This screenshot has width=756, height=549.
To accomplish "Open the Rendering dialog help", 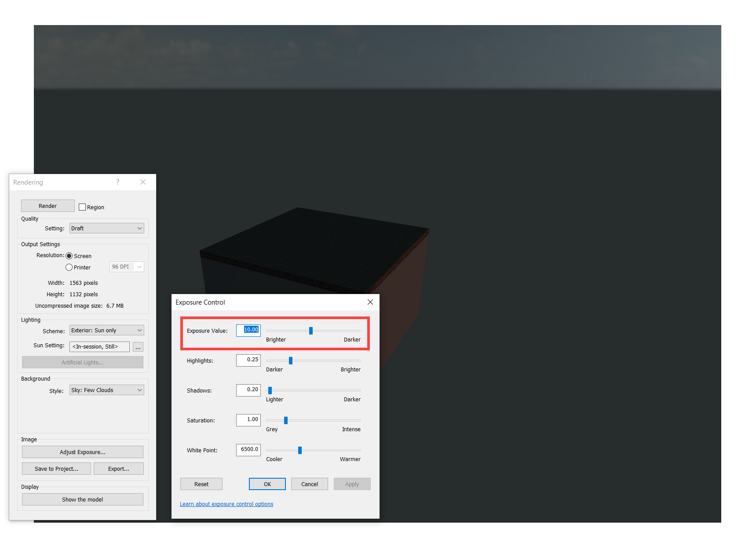I will [117, 182].
